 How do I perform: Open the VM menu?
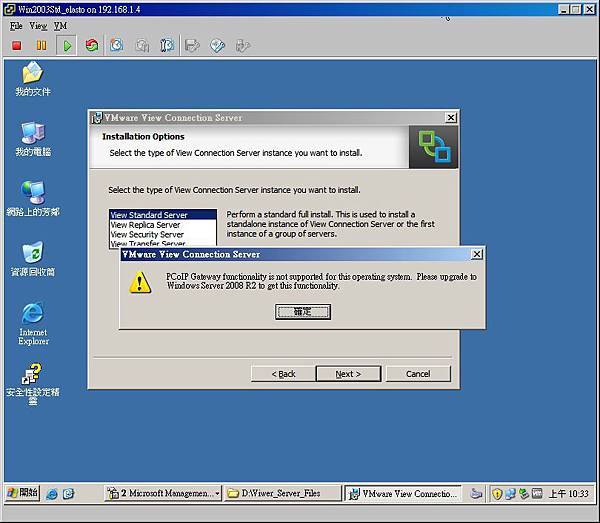60,26
